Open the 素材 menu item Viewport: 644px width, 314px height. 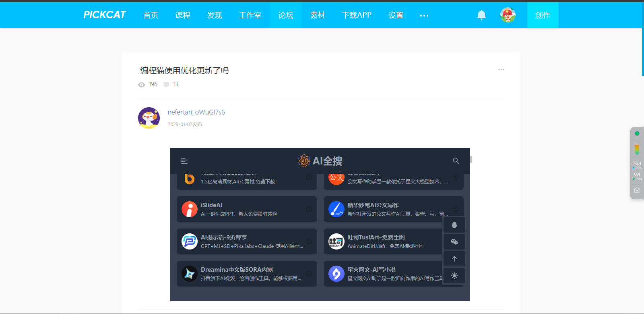pos(318,15)
